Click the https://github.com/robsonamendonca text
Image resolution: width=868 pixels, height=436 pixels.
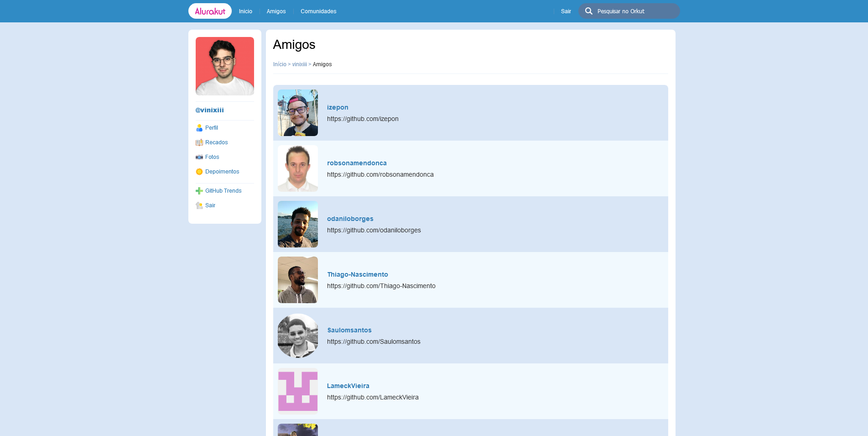(x=380, y=174)
